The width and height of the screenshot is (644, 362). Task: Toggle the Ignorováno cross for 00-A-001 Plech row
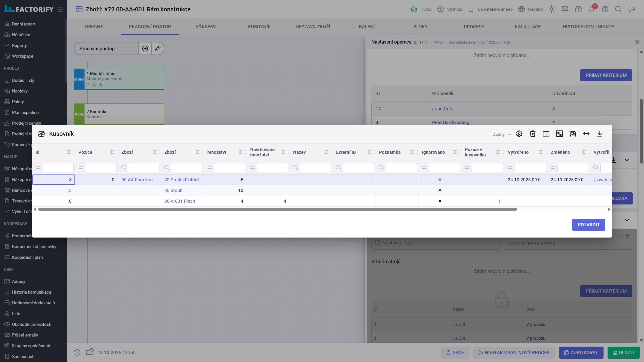pos(440,201)
